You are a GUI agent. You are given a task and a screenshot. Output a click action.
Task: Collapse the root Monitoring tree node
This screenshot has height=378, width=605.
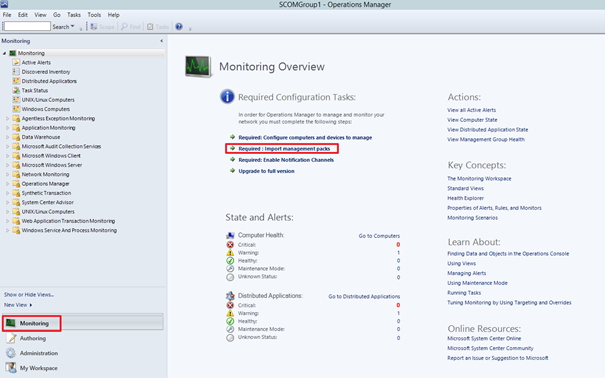tap(4, 53)
